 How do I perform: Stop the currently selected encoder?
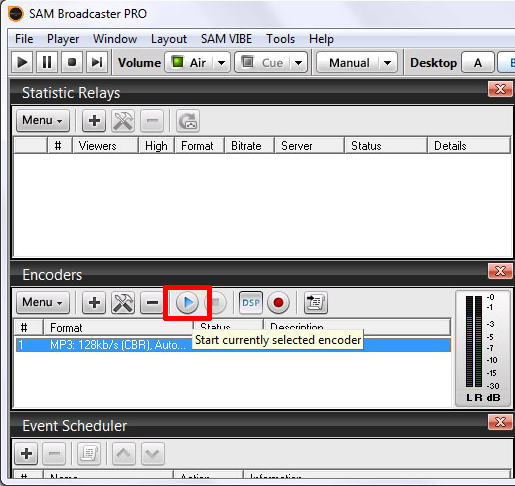216,303
